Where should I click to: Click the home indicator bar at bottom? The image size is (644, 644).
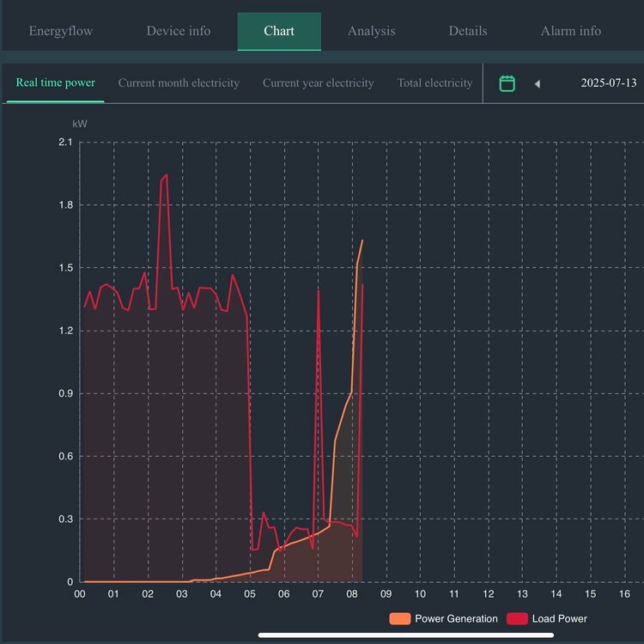406,635
